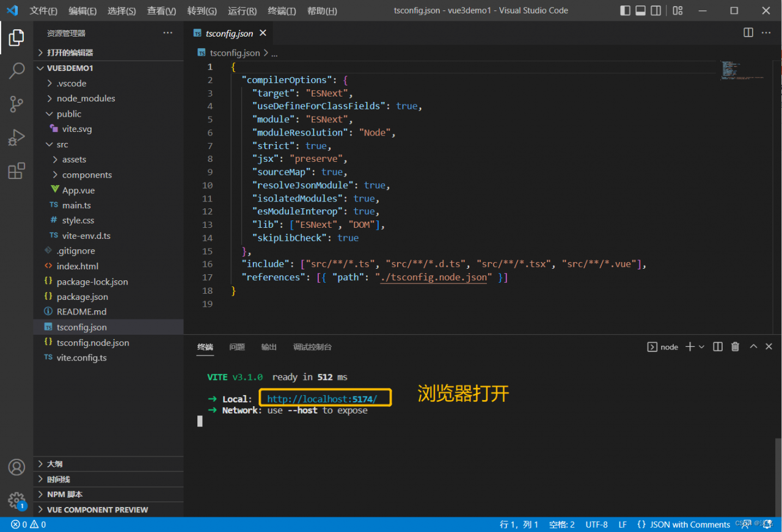The height and width of the screenshot is (532, 782).
Task: Switch to the 调试控制台 panel tab
Action: tap(312, 347)
